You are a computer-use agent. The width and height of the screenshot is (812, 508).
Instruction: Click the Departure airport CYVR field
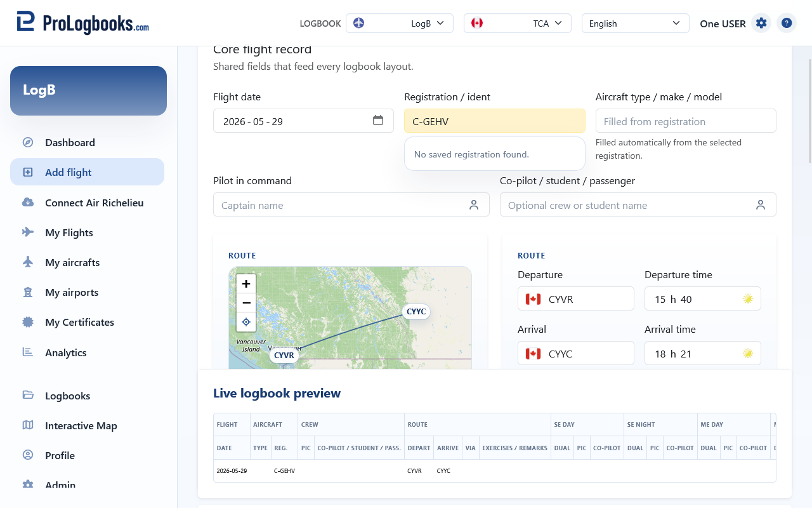(576, 298)
